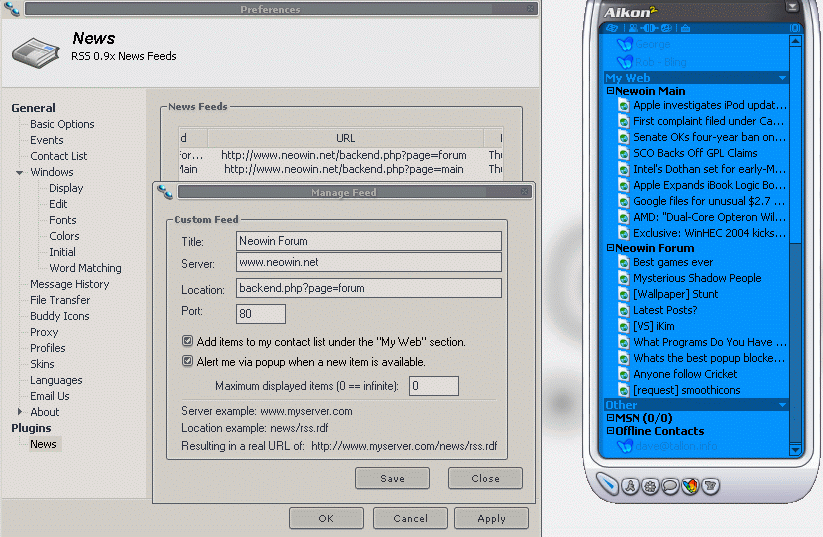Click the newspaper News icon in Preferences header
Viewport: 823px width, 537px height.
pos(36,52)
